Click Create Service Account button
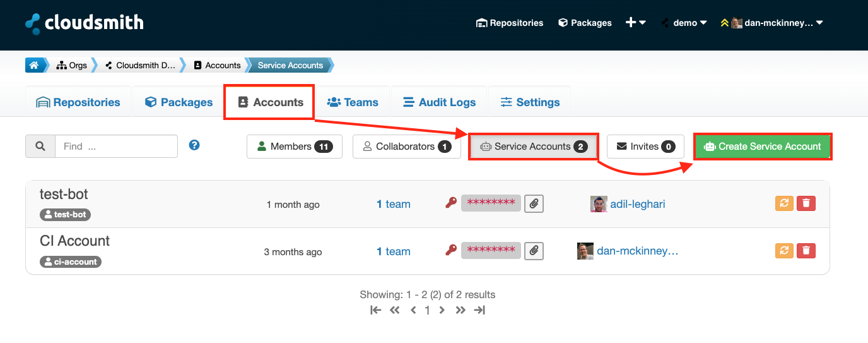 (x=763, y=147)
